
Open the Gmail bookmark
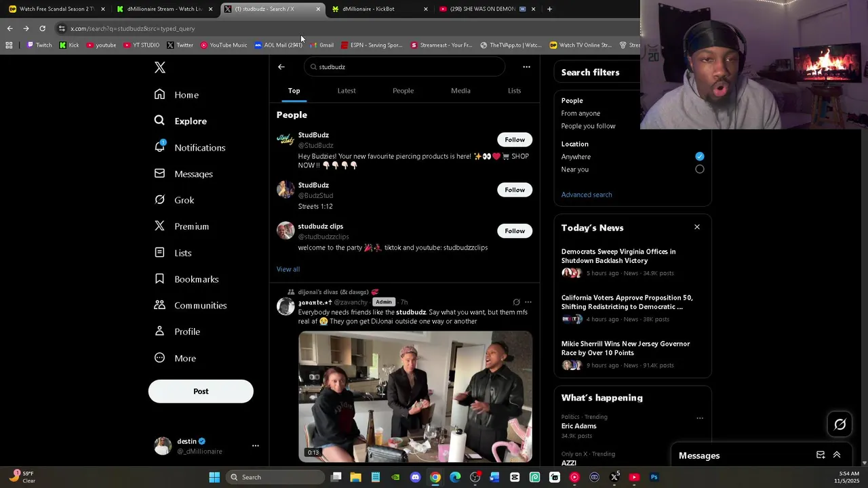[321, 45]
